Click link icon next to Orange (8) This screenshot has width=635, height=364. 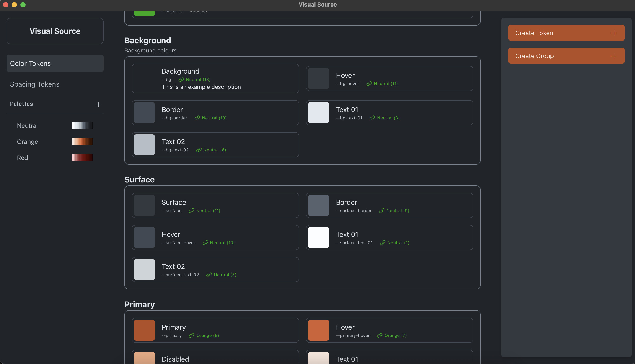[192, 335]
